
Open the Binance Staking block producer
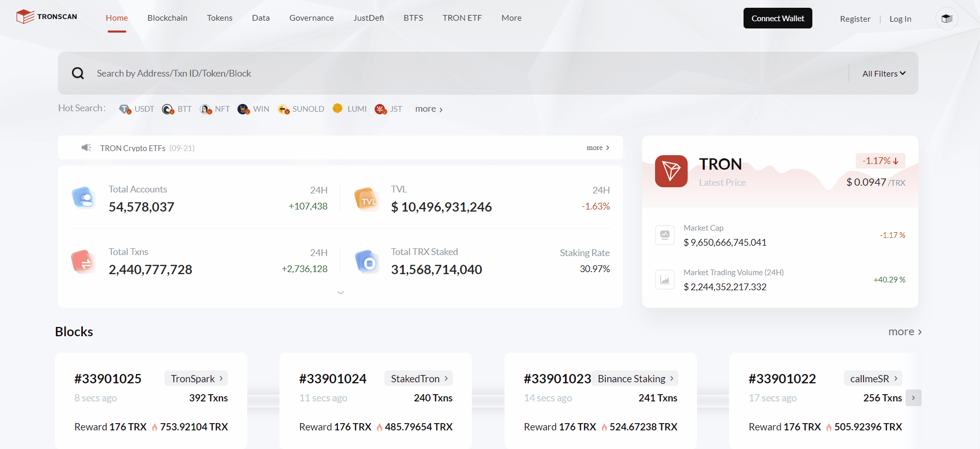pyautogui.click(x=635, y=379)
